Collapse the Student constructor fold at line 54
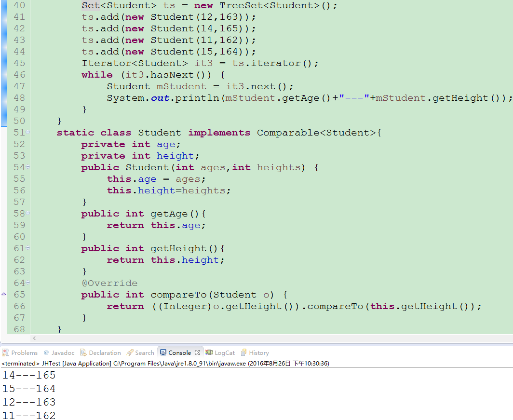This screenshot has height=420, width=513. point(28,167)
